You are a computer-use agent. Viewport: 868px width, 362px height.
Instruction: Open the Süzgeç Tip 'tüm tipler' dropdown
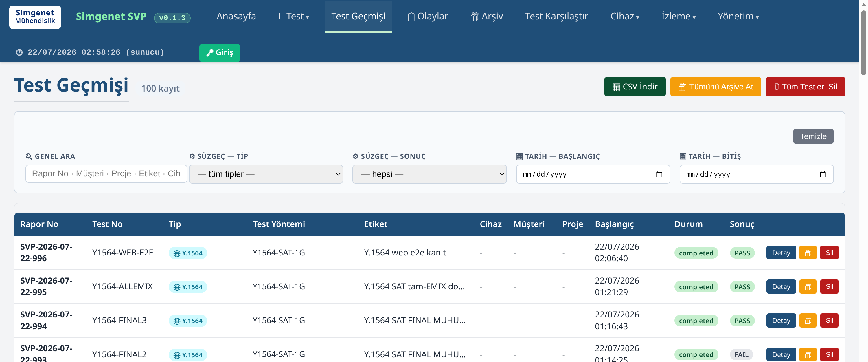pyautogui.click(x=266, y=174)
